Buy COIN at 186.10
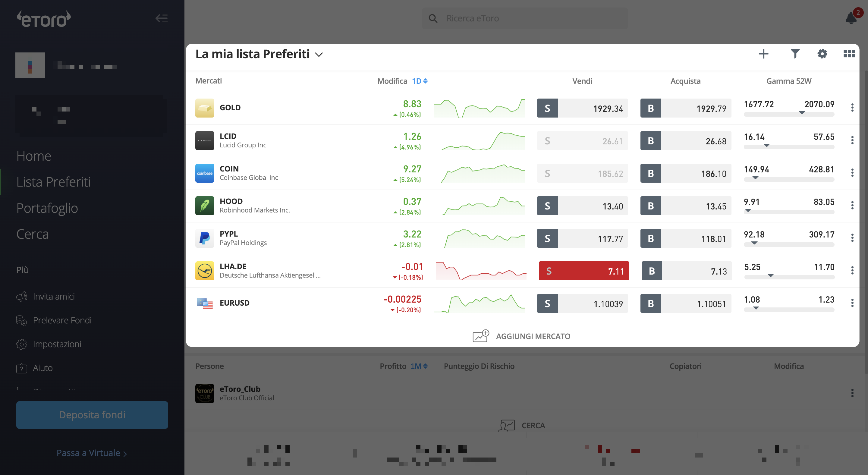This screenshot has width=868, height=475. point(686,173)
